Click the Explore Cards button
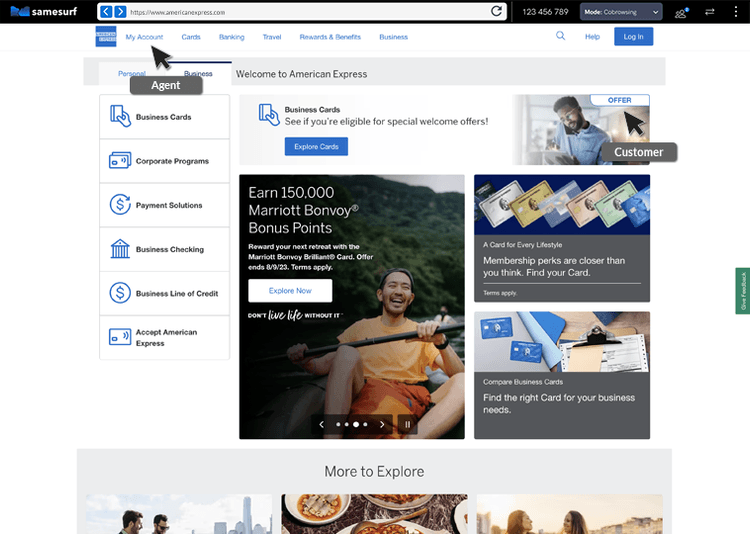Screen dimensions: 750x534 coord(316,146)
